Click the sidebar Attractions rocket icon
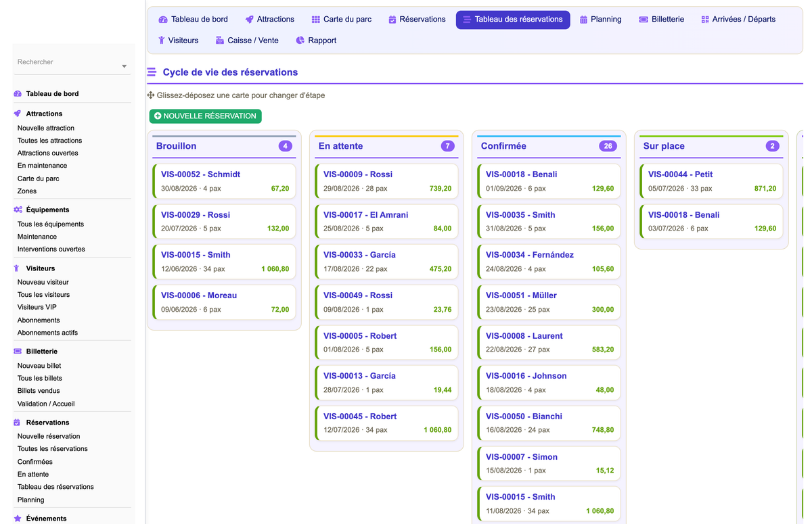The width and height of the screenshot is (812, 524). click(18, 114)
